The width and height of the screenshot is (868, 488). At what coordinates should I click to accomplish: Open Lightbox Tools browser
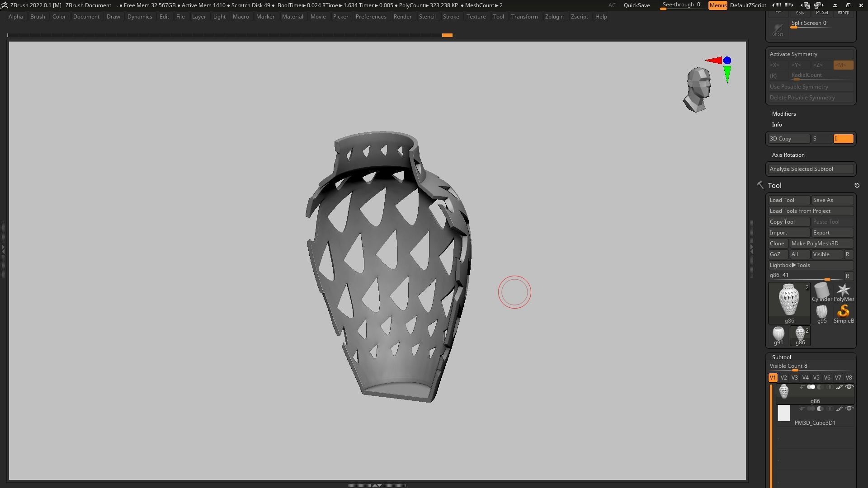click(x=811, y=265)
